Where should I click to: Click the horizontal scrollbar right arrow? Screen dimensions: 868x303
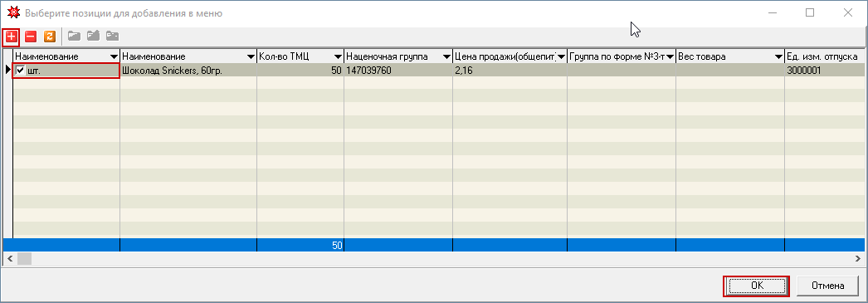click(858, 258)
